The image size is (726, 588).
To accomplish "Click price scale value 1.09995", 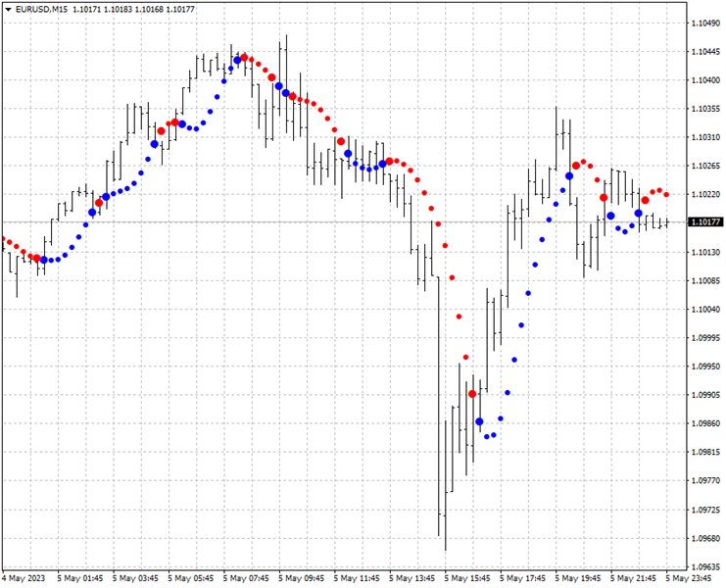I will pos(705,338).
